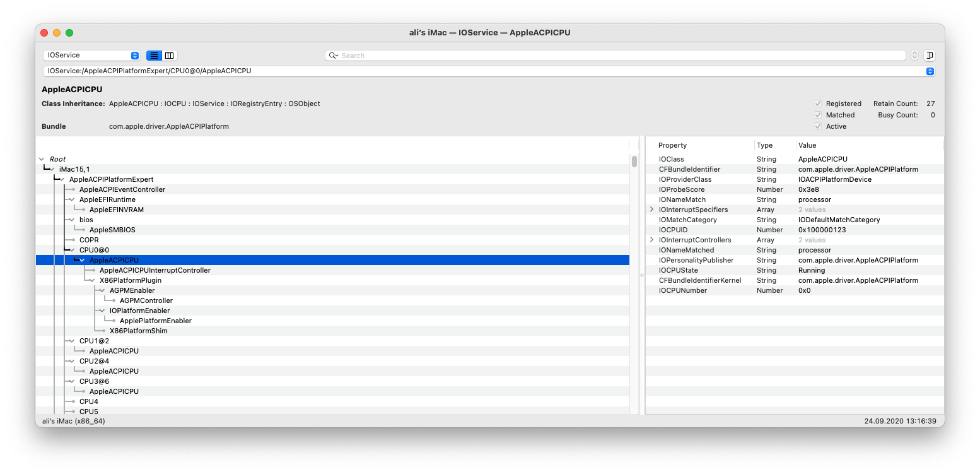980x474 pixels.
Task: Click the search magnifier options icon
Action: point(333,56)
